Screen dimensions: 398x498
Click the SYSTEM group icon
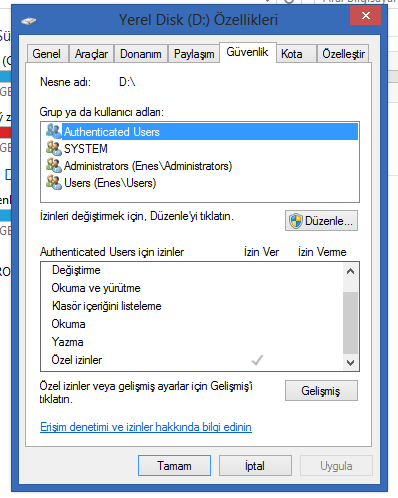tap(54, 148)
